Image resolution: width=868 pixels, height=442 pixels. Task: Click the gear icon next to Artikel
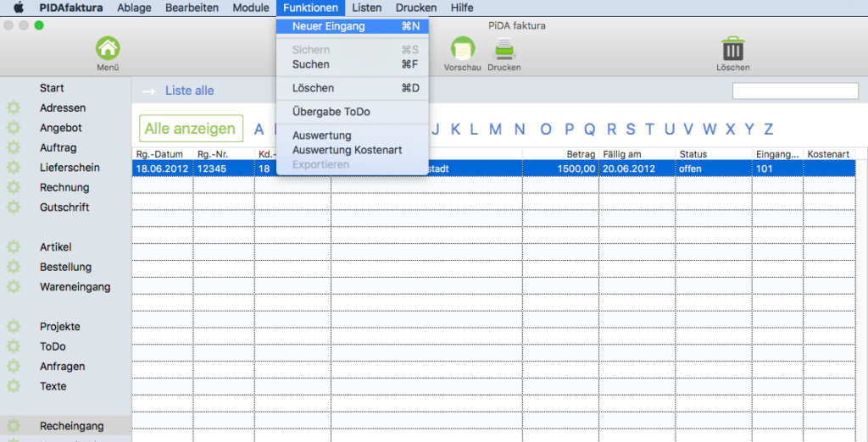[14, 246]
